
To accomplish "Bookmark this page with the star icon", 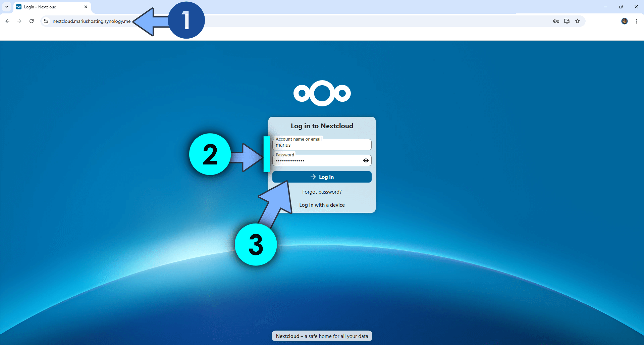I will point(578,21).
